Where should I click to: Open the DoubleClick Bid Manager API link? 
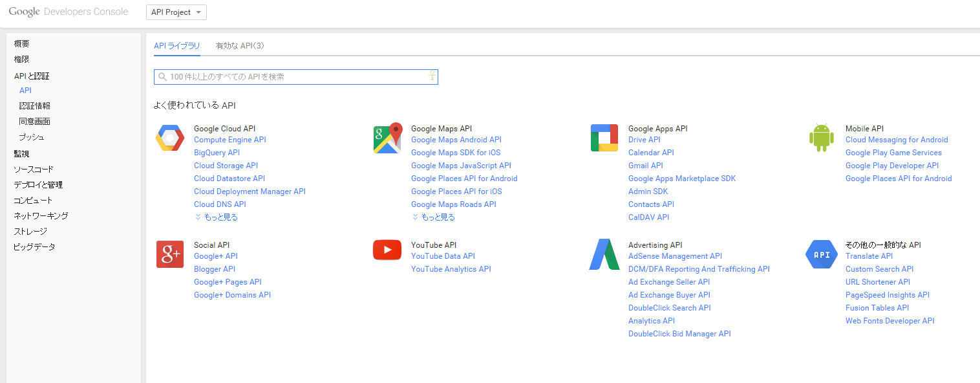tap(679, 334)
